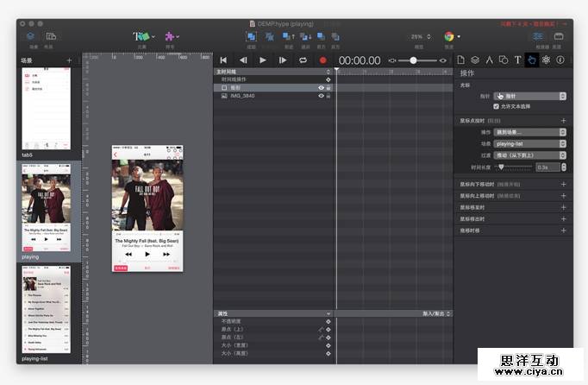Add a new scene with plus button

pyautogui.click(x=69, y=60)
